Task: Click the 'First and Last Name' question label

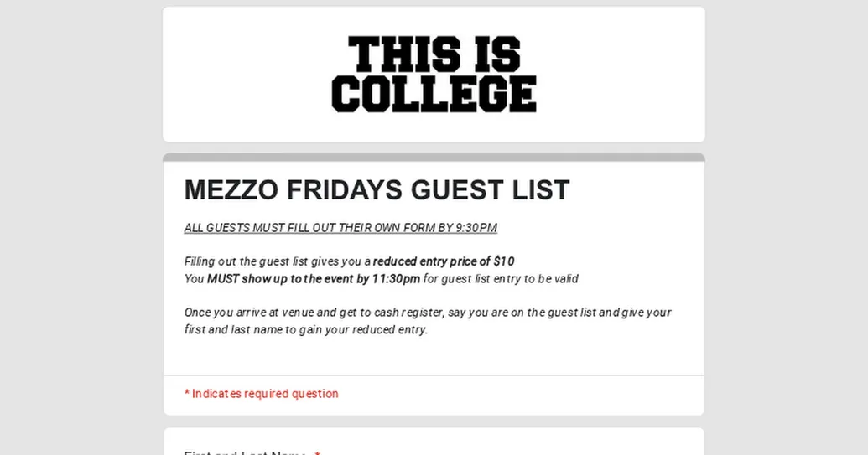Action: pos(245,452)
